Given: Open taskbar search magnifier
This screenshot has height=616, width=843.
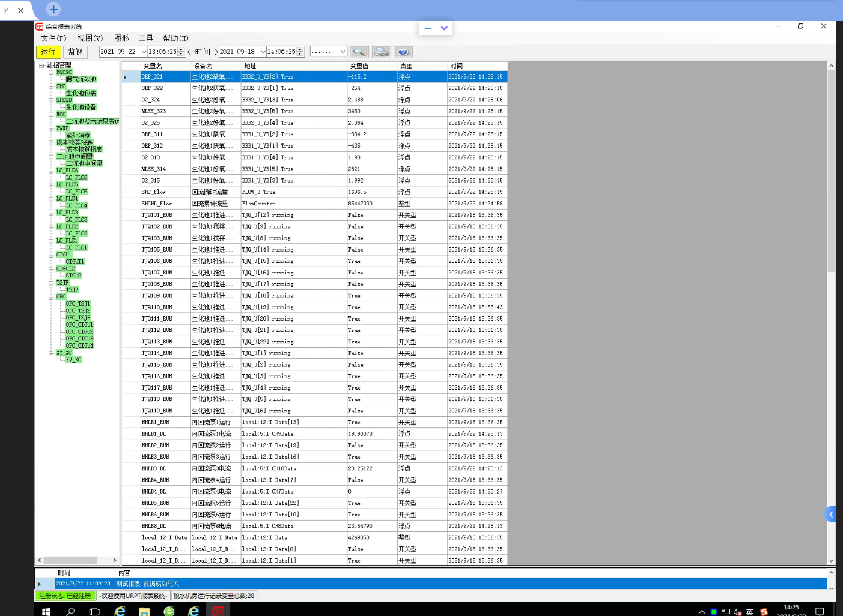Looking at the screenshot, I should [x=70, y=611].
